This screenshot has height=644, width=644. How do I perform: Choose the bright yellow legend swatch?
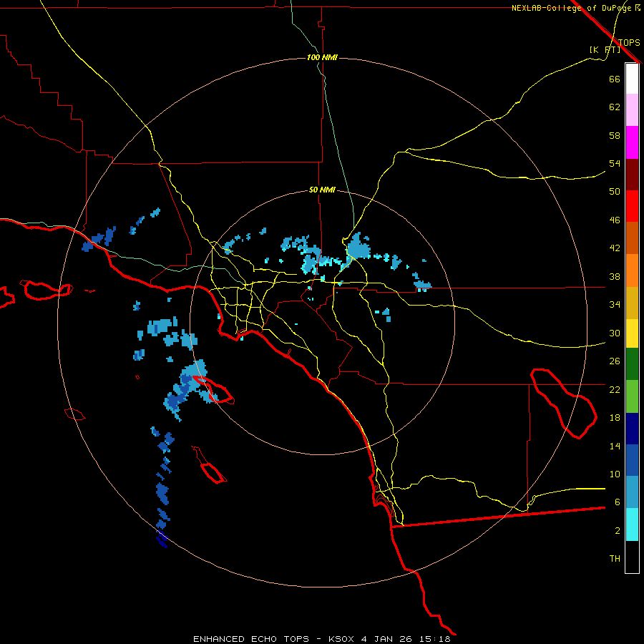coord(632,333)
